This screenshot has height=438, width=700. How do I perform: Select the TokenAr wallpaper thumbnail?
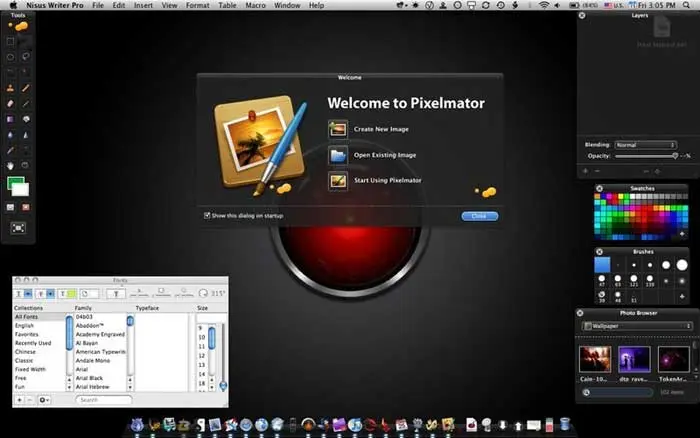(x=674, y=359)
